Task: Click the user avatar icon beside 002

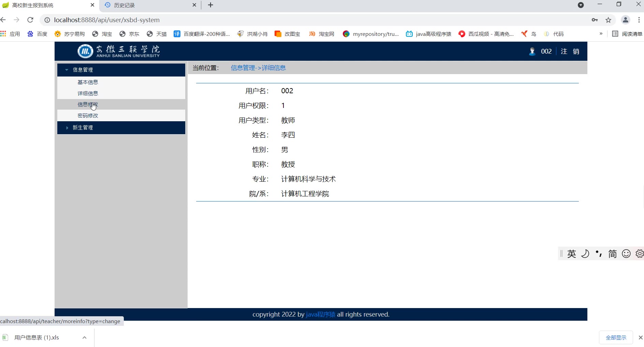Action: [532, 51]
